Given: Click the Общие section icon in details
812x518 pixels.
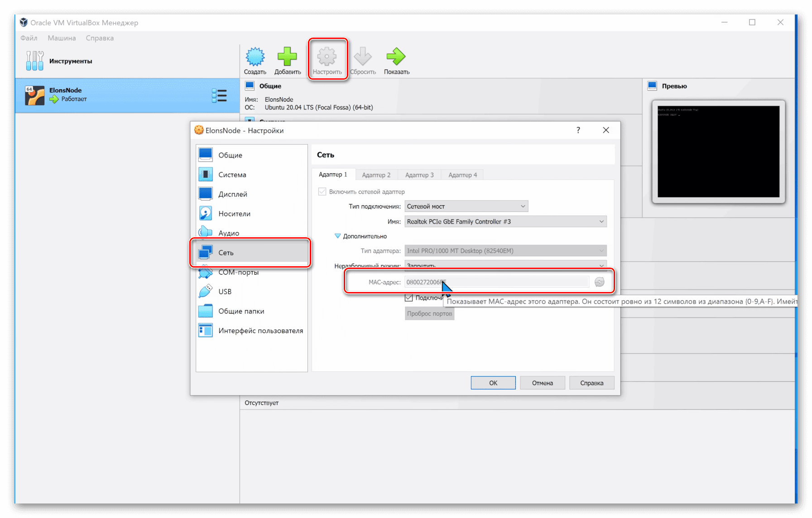Looking at the screenshot, I should [x=250, y=86].
